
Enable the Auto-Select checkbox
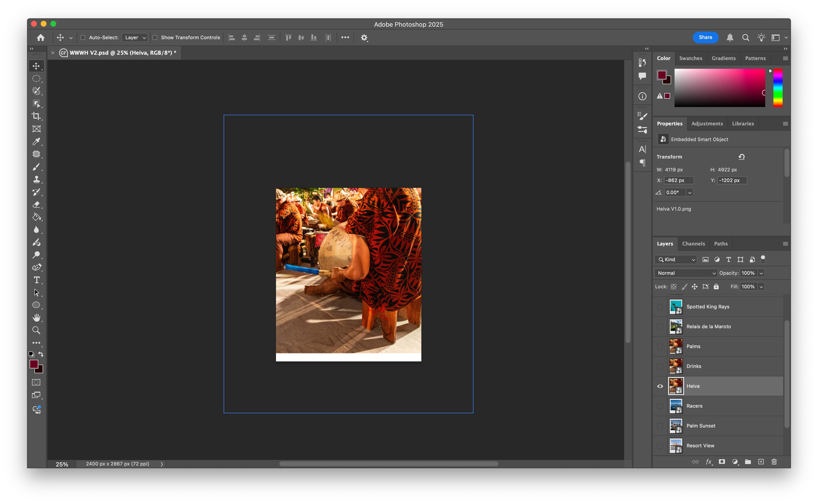83,38
